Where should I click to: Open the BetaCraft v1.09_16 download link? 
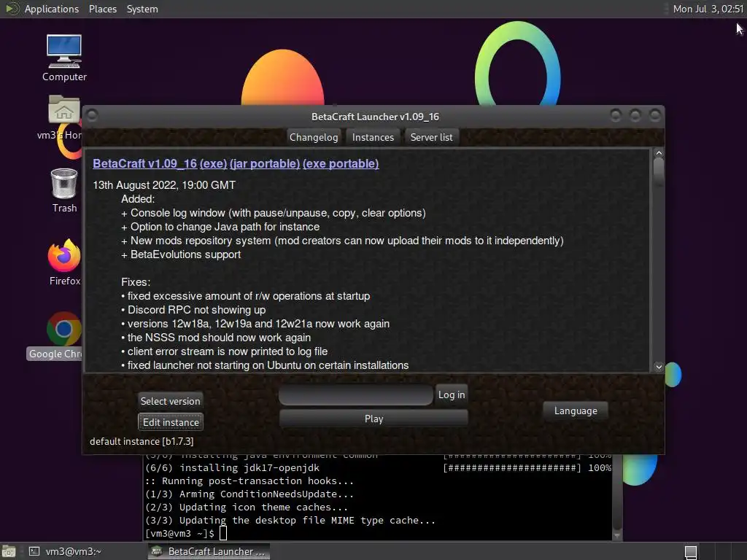145,163
